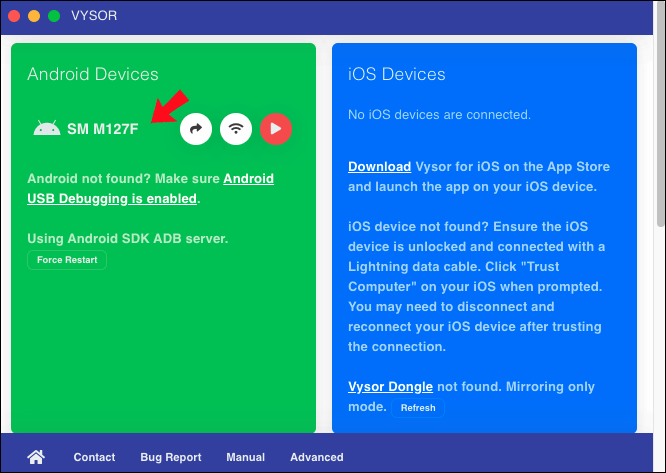Enable wireless connection via the Wi-Fi icon
This screenshot has height=473, width=666.
click(236, 129)
